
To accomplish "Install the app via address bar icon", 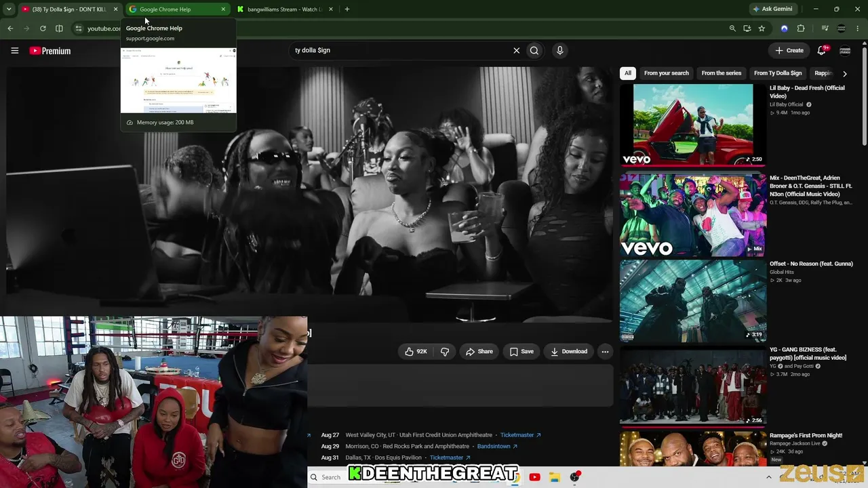I will [747, 28].
